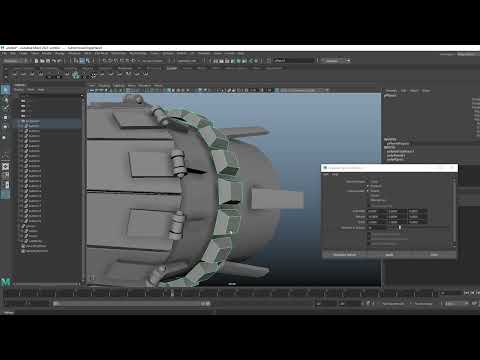Open the Edit menu in main menu bar
The image size is (480, 360).
(13, 53)
